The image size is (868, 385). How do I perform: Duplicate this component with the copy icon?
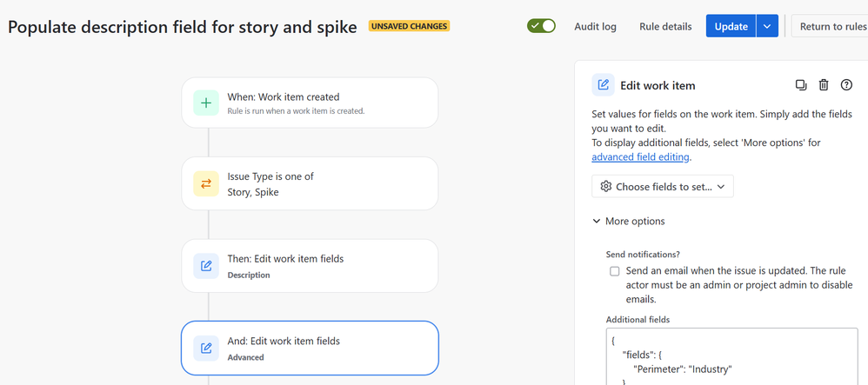pos(801,85)
